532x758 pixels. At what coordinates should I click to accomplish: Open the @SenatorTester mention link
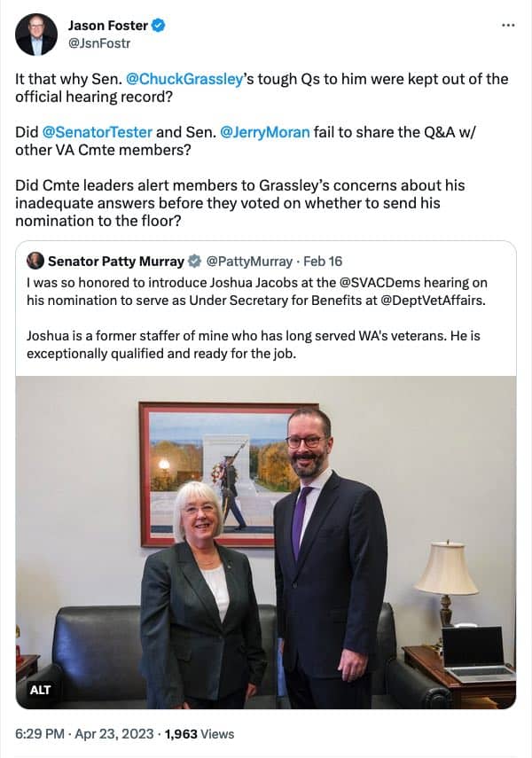coord(98,132)
